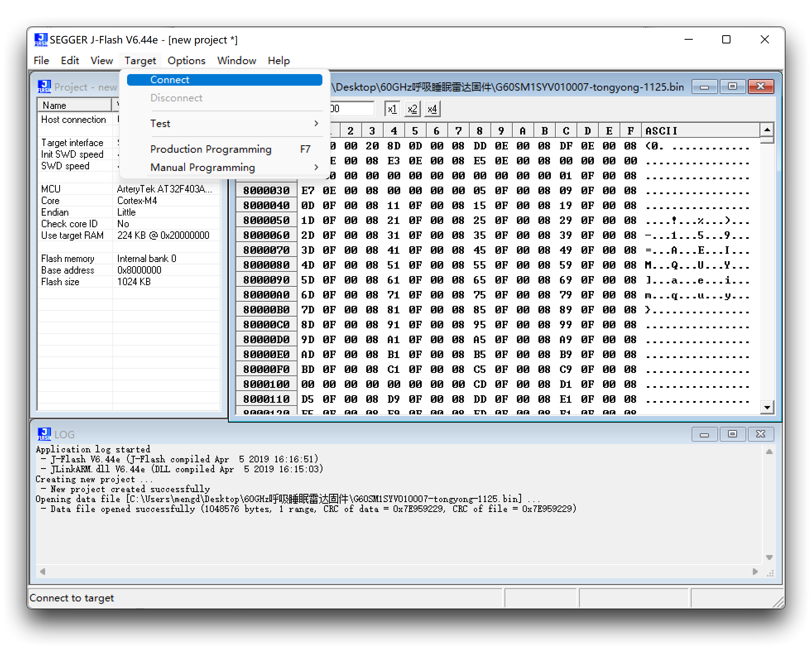Maximize the main J-Flash window
The image size is (812, 649).
pyautogui.click(x=726, y=40)
